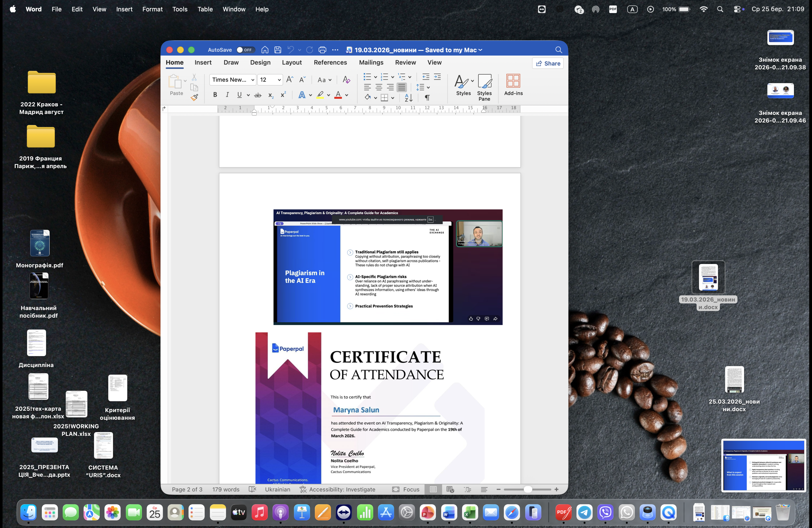Click the Show paragraph marks icon

[427, 98]
